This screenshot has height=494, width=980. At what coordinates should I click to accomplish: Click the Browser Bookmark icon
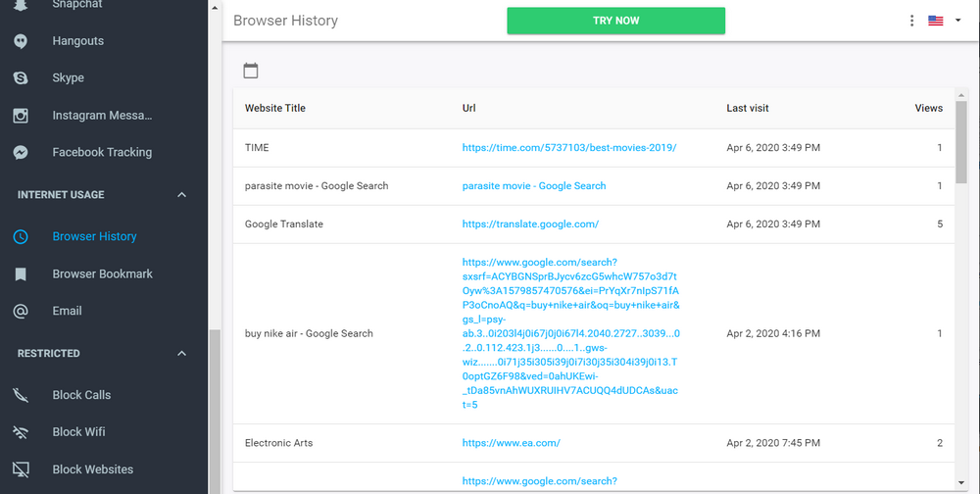click(21, 274)
